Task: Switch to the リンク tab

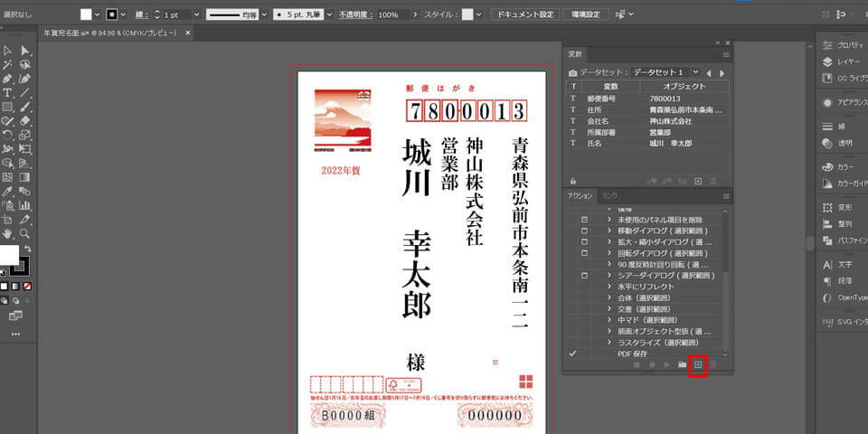Action: tap(610, 195)
